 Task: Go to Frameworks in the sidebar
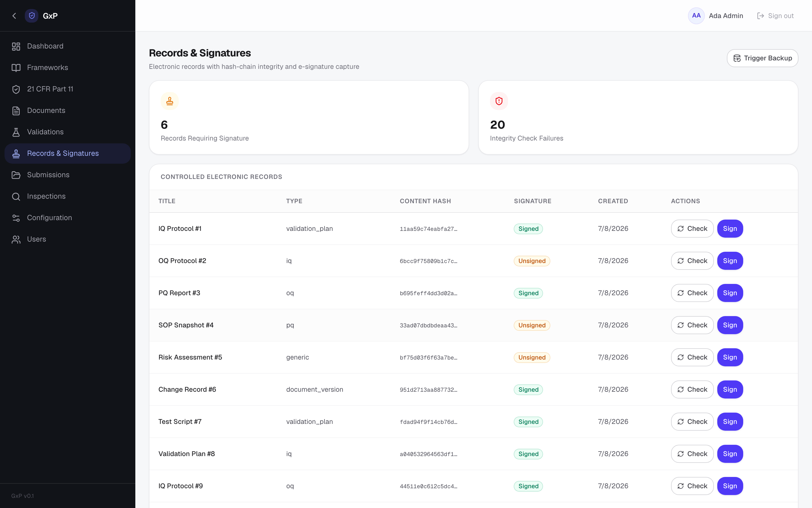67,68
